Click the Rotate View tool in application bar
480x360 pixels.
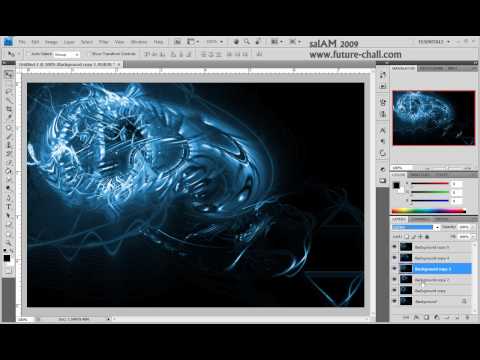click(258, 42)
